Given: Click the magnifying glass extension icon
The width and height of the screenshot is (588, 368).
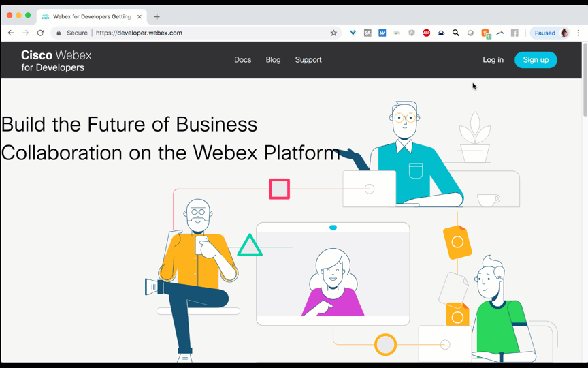Looking at the screenshot, I should point(455,33).
